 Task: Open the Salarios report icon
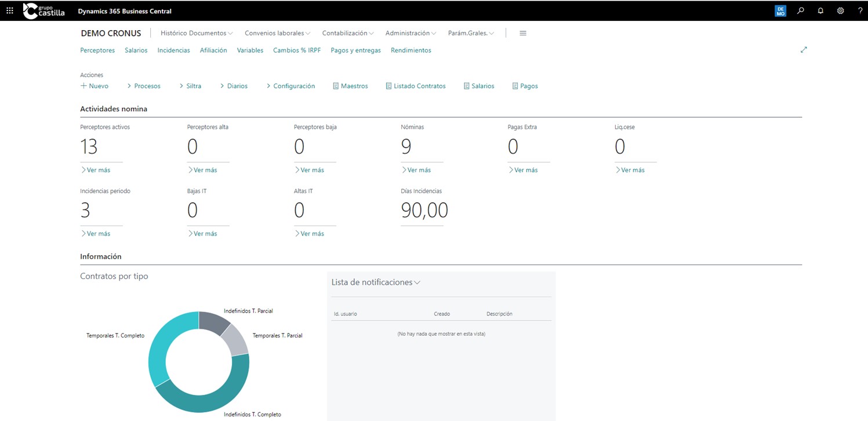tap(479, 86)
